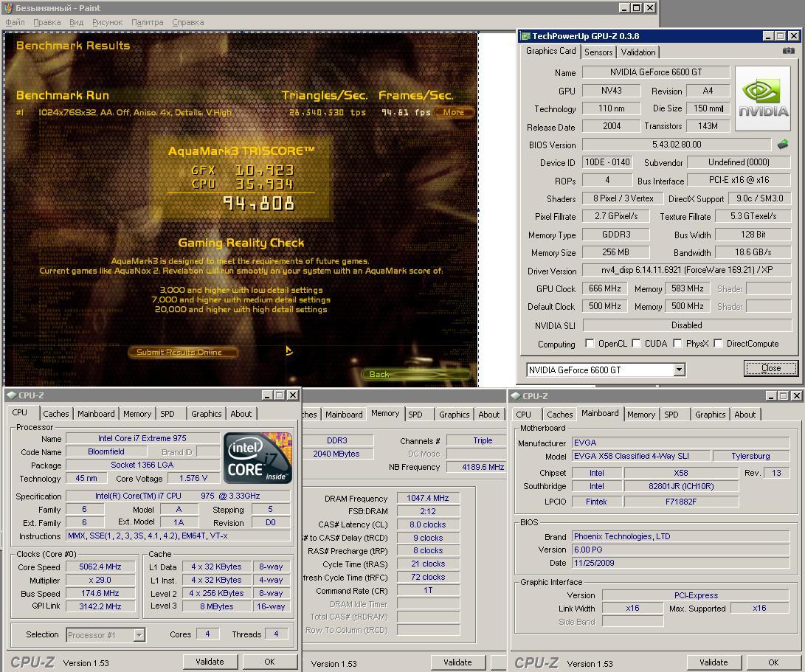
Task: Click the Multiplier value x 29.0
Action: point(100,580)
